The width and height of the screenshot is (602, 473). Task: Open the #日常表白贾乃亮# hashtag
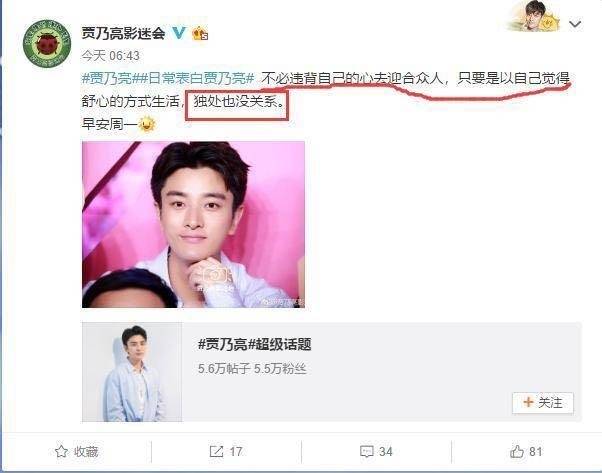(194, 79)
